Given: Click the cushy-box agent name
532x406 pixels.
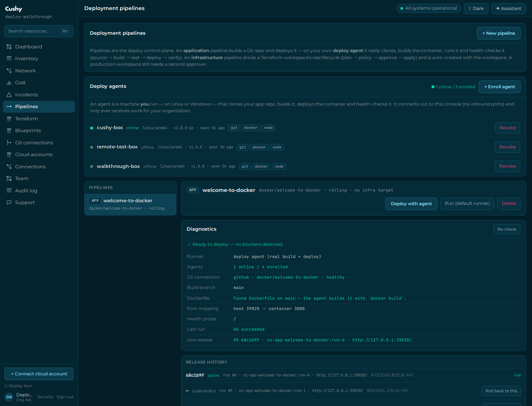Looking at the screenshot, I should 110,128.
